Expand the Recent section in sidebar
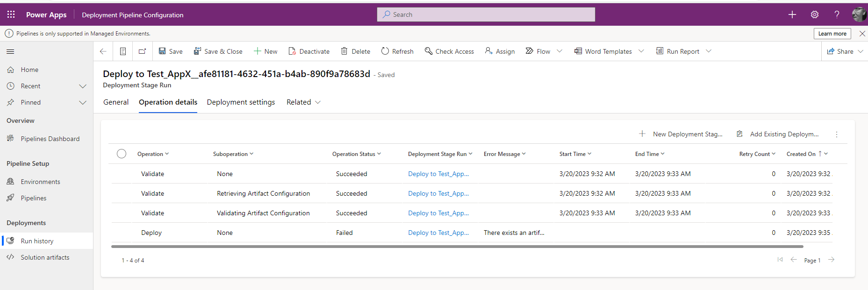Image resolution: width=868 pixels, height=290 pixels. click(83, 86)
